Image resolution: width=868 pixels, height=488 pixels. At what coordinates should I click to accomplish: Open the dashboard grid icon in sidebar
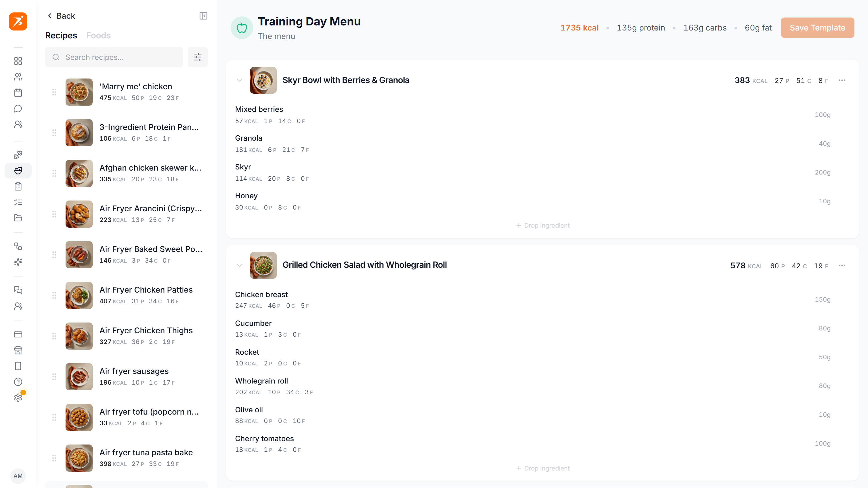(x=18, y=61)
